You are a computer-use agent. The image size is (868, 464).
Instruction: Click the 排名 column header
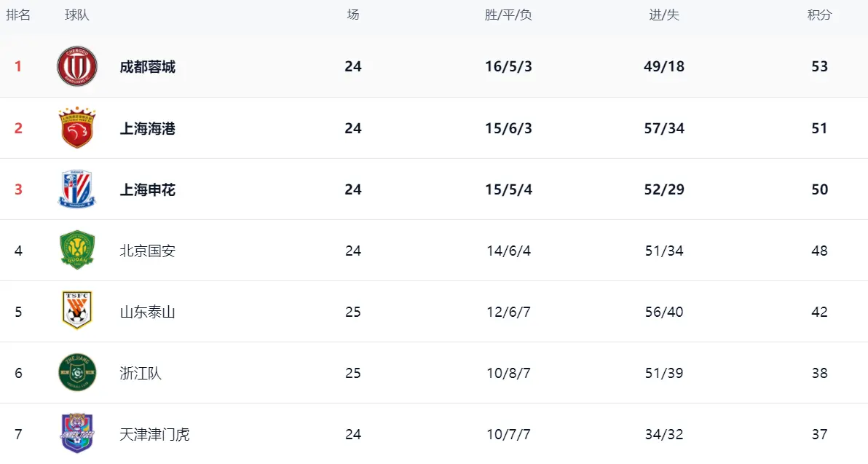[18, 15]
